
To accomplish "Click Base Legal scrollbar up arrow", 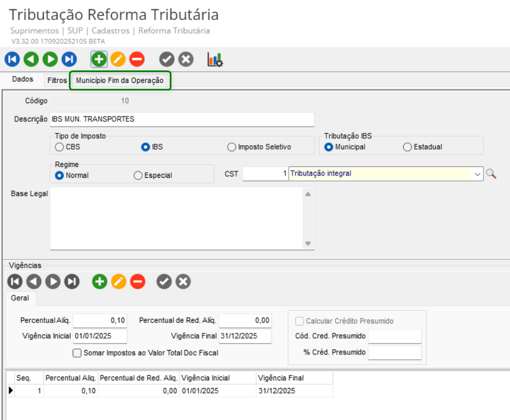I will pos(308,194).
